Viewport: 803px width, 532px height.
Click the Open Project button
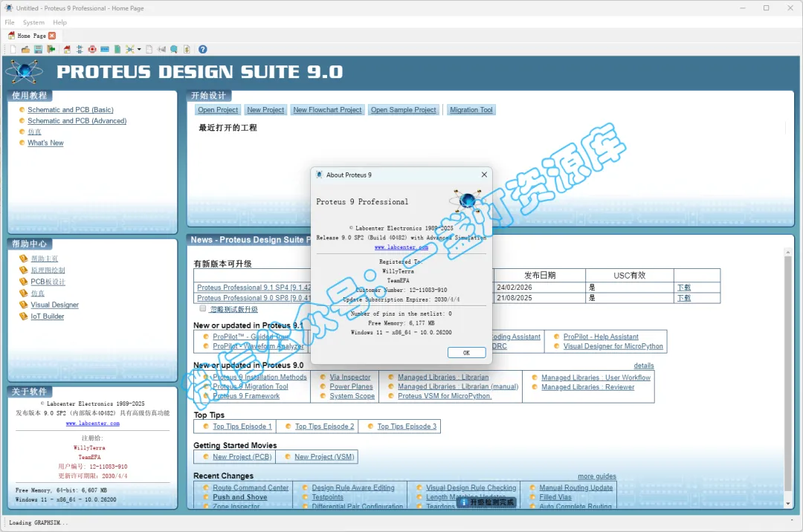click(x=218, y=110)
